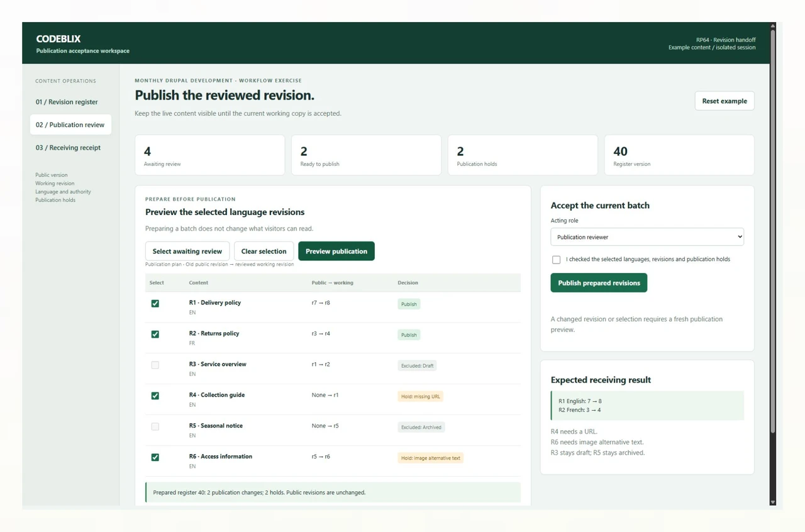
Task: Click the 'Hold: missing URL' badge
Action: 420,397
